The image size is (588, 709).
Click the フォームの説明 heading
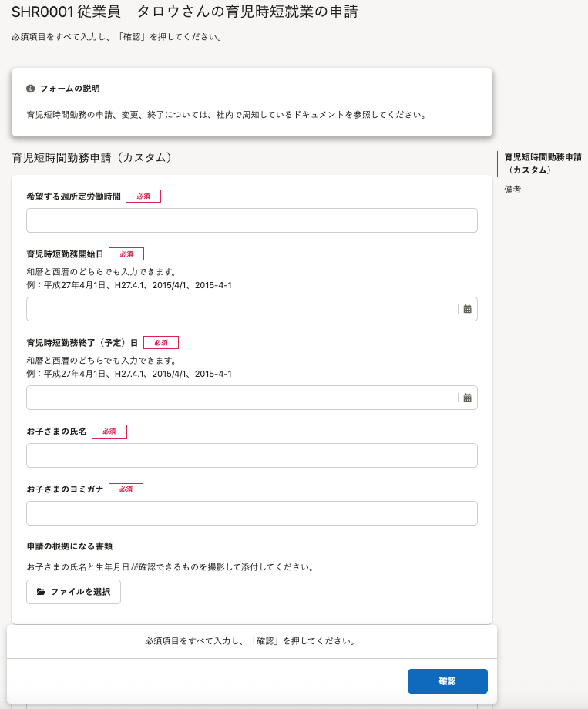pyautogui.click(x=69, y=89)
